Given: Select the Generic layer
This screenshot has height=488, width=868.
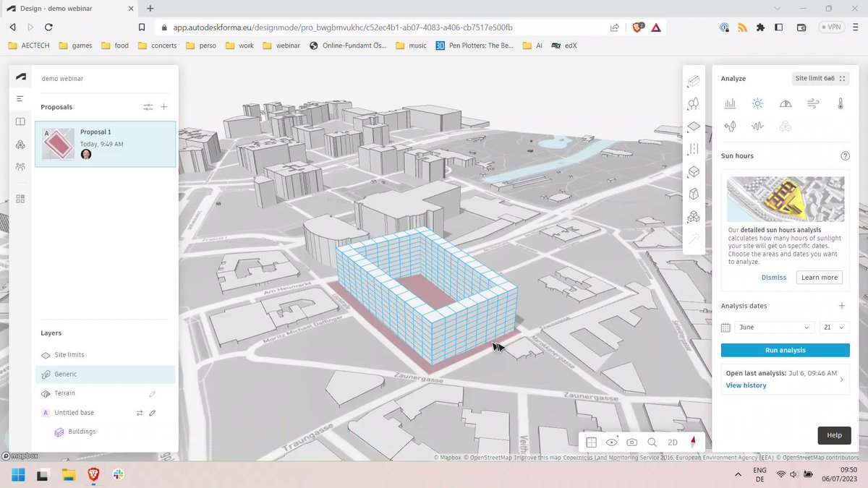Looking at the screenshot, I should click(106, 374).
